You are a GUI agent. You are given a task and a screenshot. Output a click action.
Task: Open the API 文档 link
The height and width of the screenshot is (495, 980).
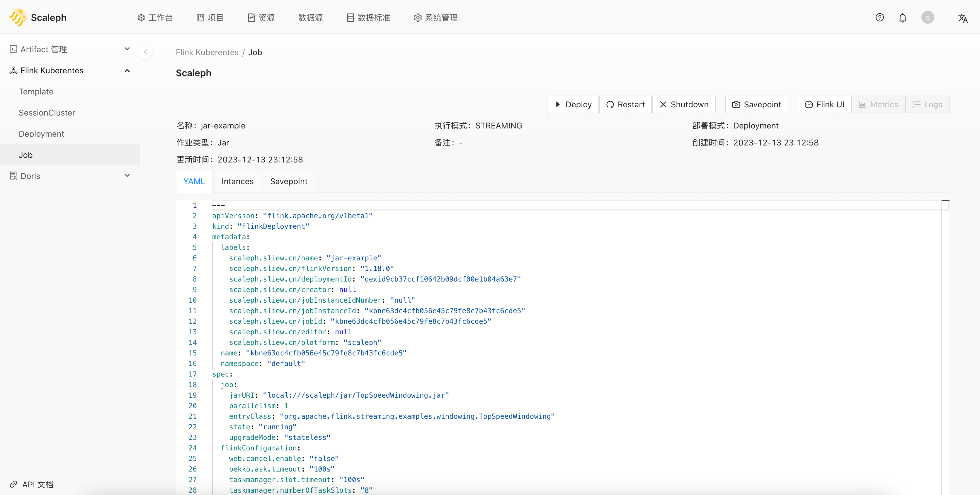(32, 484)
